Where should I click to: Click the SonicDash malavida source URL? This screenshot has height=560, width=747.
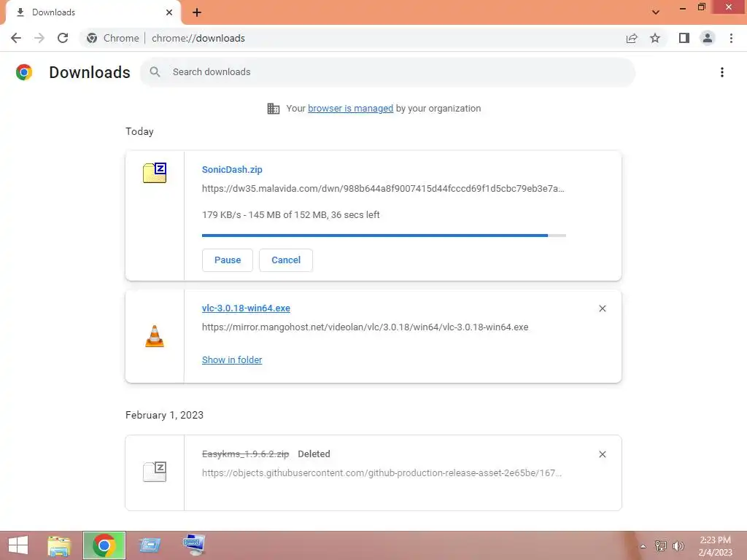383,189
